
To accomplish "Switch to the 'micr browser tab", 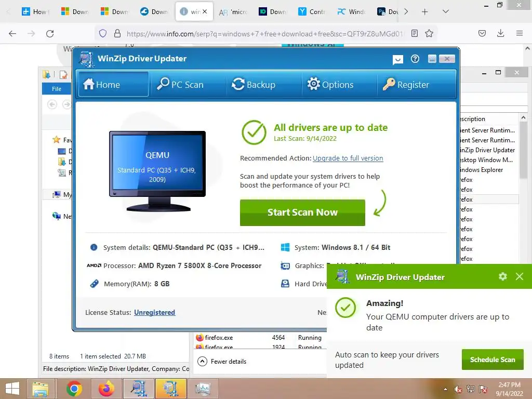I will [x=233, y=11].
